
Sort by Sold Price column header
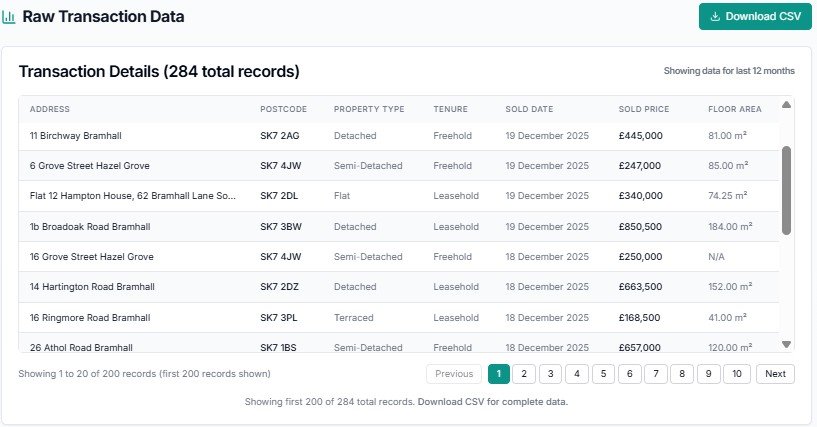(644, 109)
